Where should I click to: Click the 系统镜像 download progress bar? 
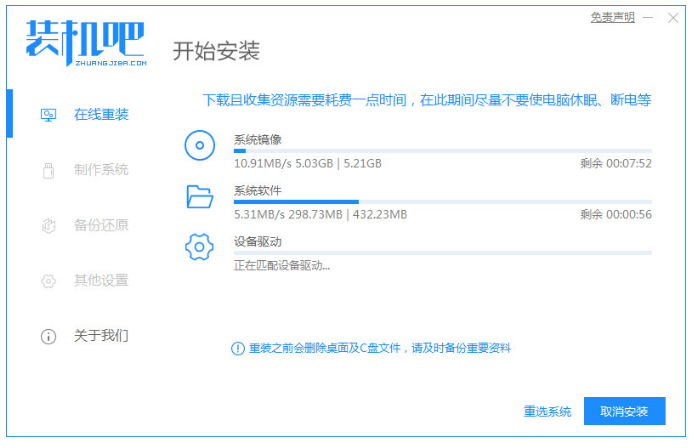coord(442,151)
